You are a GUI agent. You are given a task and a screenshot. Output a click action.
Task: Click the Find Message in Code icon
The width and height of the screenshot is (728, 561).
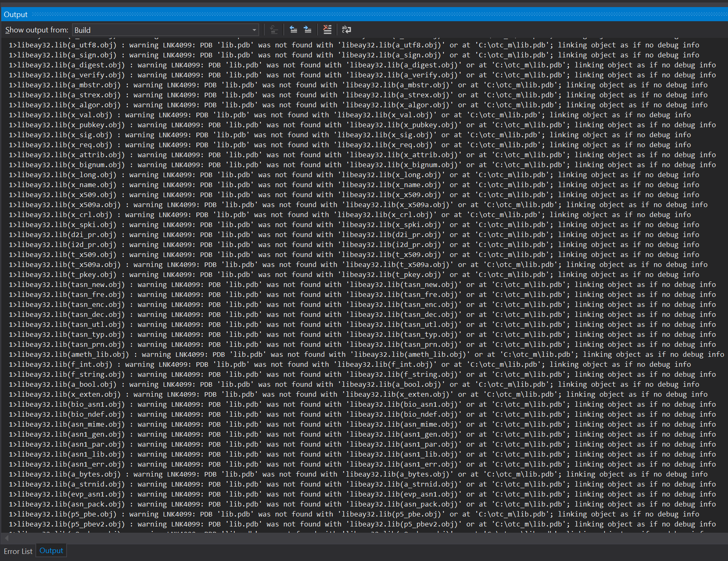[x=274, y=30]
